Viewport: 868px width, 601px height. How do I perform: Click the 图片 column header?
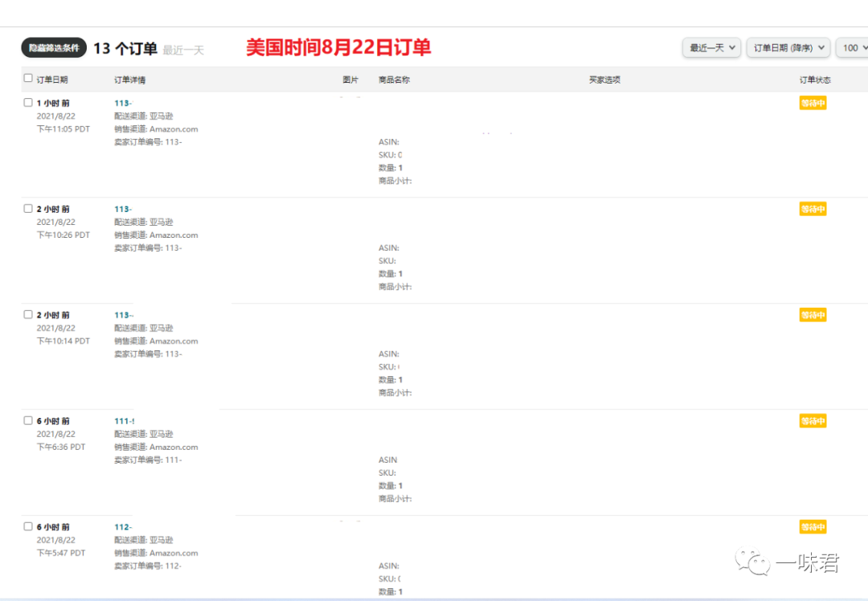350,80
